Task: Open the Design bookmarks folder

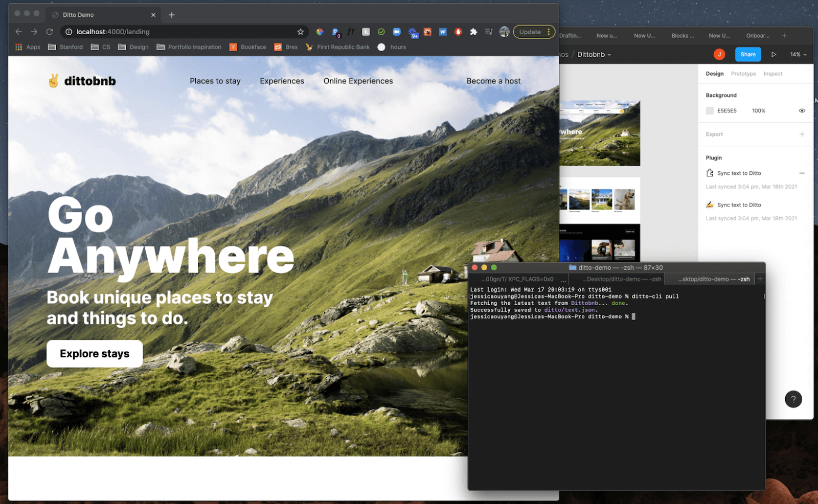Action: pyautogui.click(x=133, y=47)
